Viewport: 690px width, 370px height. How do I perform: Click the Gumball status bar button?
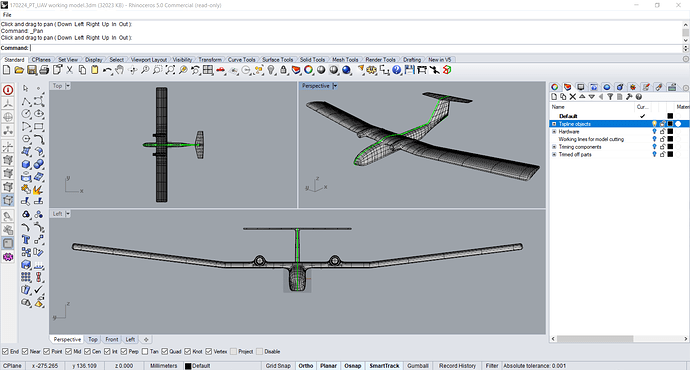[418, 366]
